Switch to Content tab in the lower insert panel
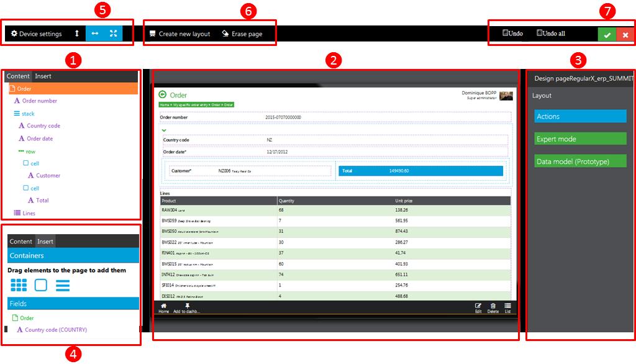 [20, 242]
